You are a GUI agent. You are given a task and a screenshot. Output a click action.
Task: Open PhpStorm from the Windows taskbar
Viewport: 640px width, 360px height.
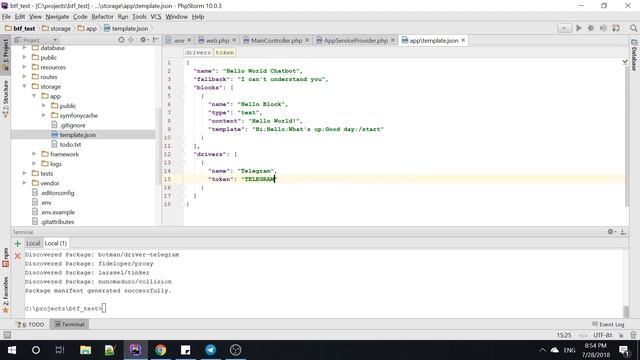[x=136, y=350]
